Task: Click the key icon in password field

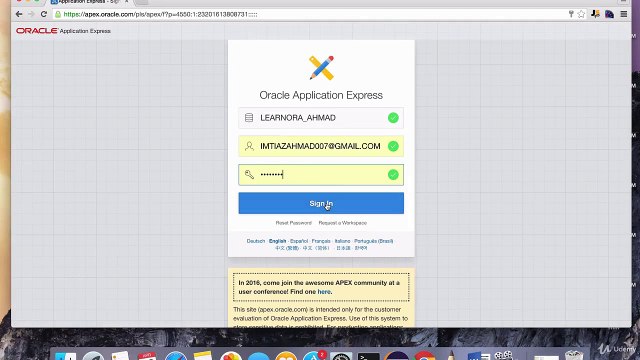Action: pyautogui.click(x=249, y=175)
